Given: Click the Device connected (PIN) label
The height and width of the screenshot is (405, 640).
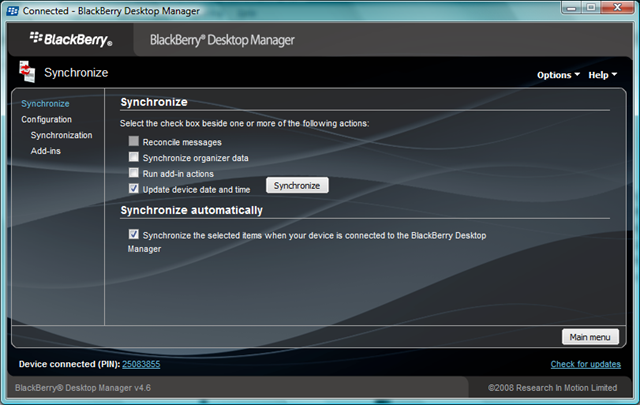Looking at the screenshot, I should click(69, 364).
